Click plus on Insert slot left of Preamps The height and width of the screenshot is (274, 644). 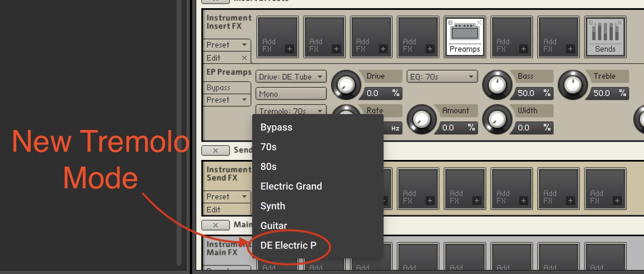click(430, 49)
